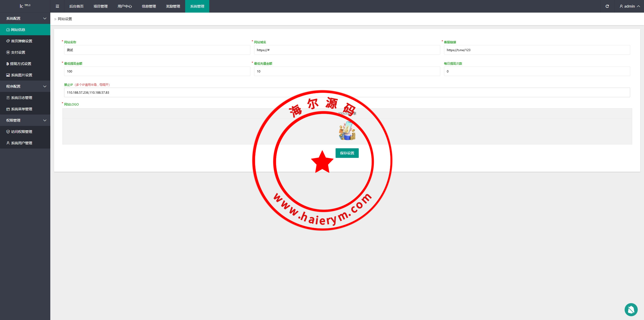Click the round bell-off floating icon
The height and width of the screenshot is (320, 644).
pyautogui.click(x=631, y=309)
